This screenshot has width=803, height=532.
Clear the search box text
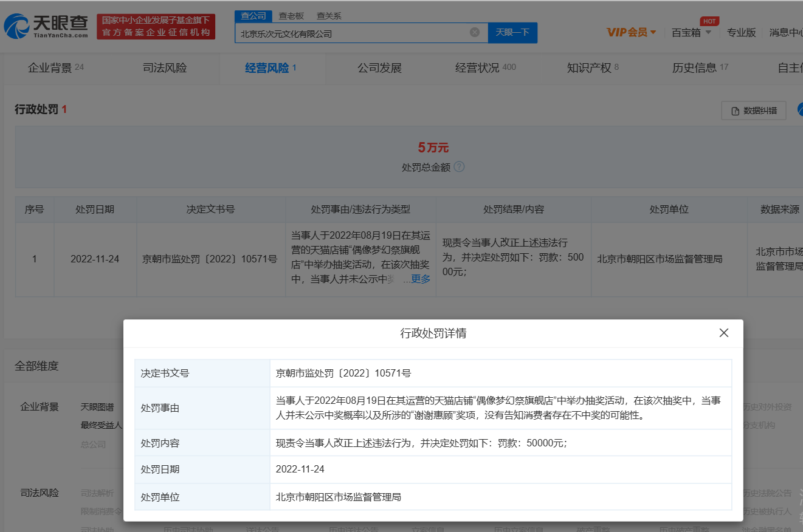pos(475,32)
